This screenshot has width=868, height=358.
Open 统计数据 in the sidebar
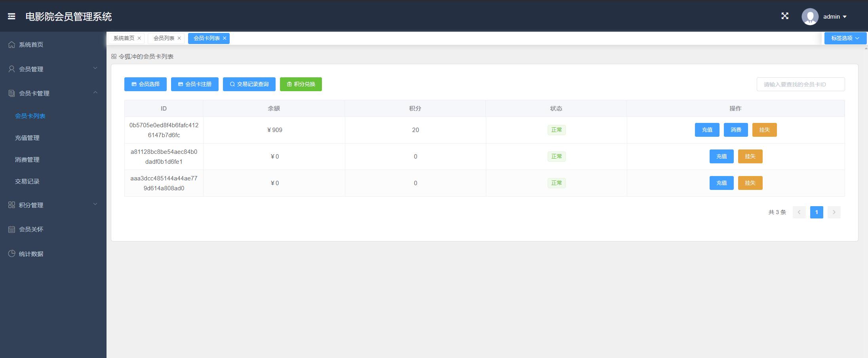pyautogui.click(x=53, y=254)
